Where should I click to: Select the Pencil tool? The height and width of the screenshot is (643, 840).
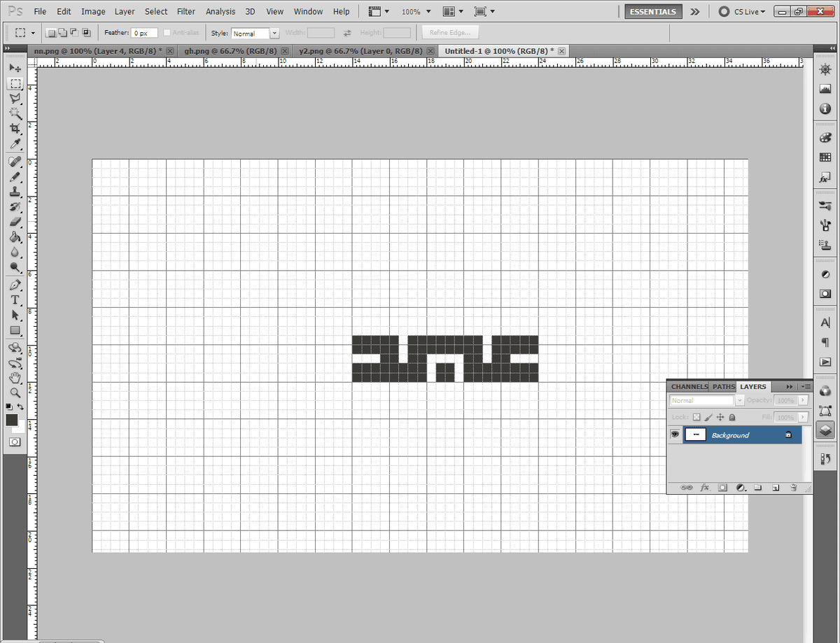point(15,177)
